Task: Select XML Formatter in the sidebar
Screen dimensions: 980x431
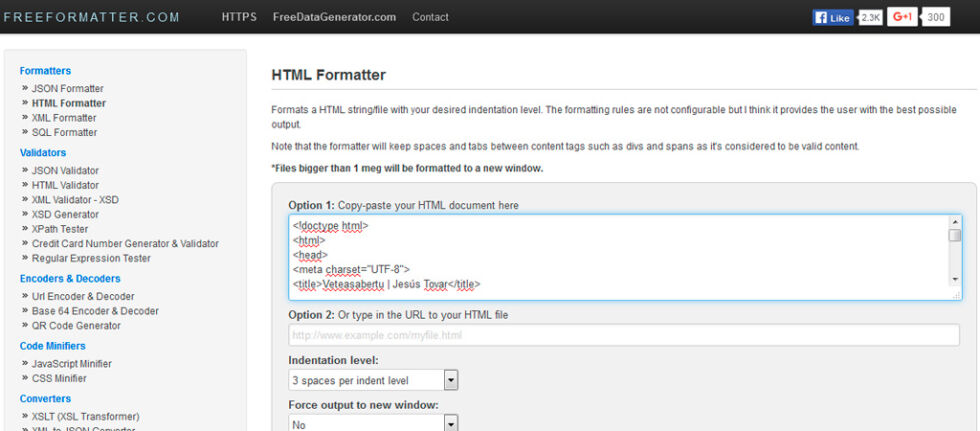Action: [x=64, y=118]
